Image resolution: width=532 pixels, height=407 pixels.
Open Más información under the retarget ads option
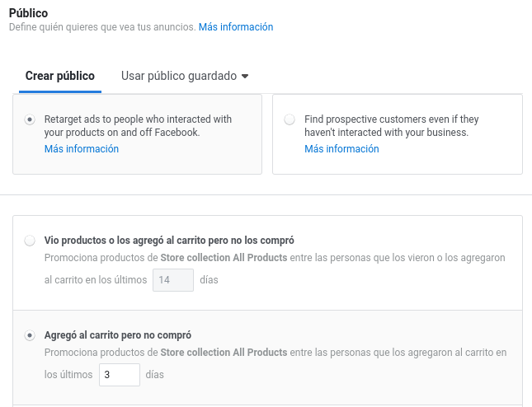(82, 149)
